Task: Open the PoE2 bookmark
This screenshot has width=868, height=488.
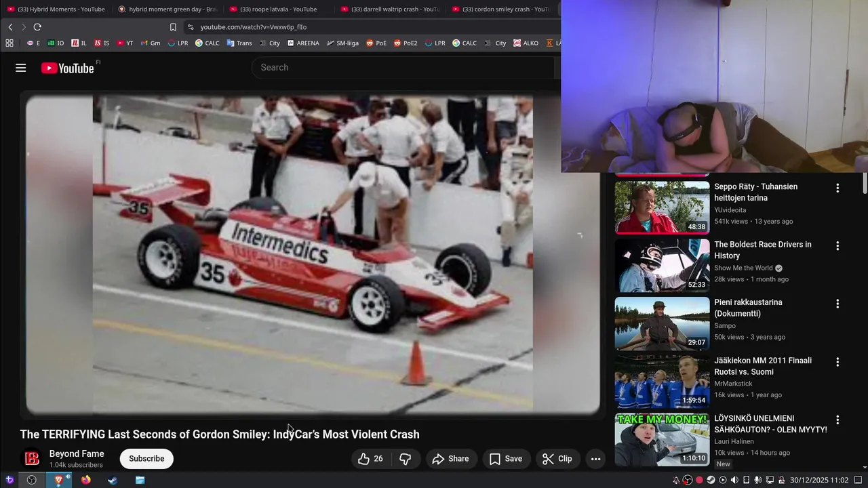Action: [406, 43]
